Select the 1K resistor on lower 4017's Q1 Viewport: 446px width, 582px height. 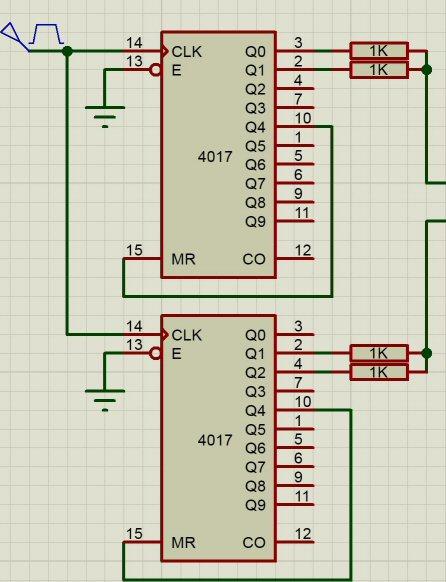379,353
